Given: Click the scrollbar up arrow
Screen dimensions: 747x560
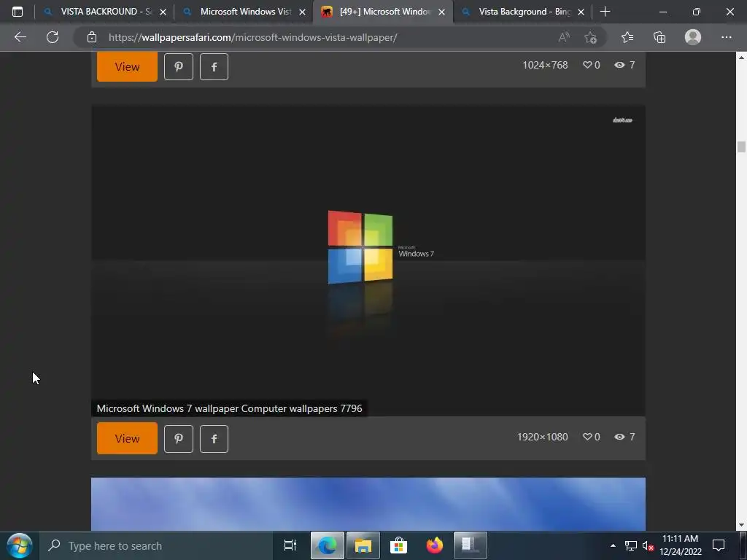Looking at the screenshot, I should point(741,58).
